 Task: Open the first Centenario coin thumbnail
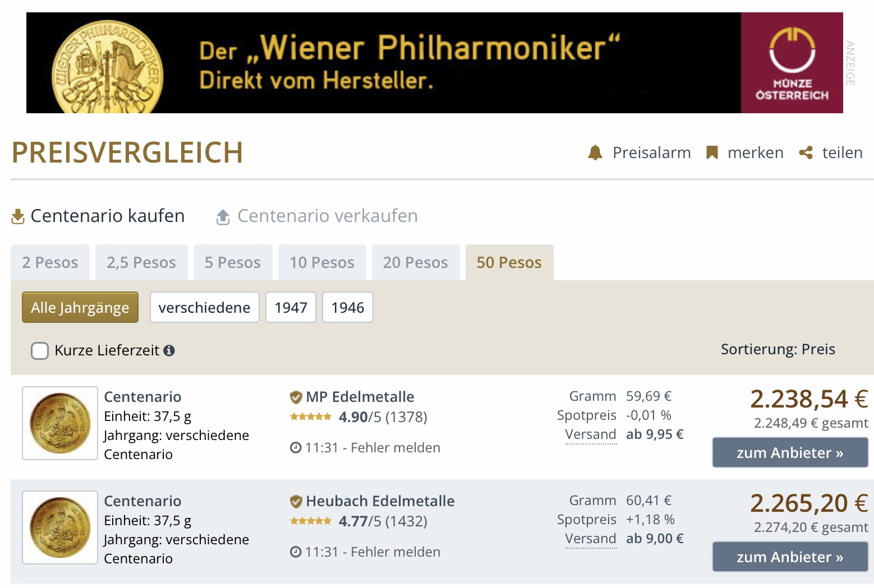tap(60, 423)
